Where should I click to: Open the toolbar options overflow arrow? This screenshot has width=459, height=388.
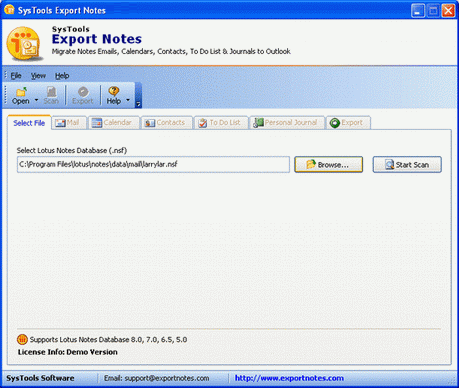pyautogui.click(x=138, y=104)
